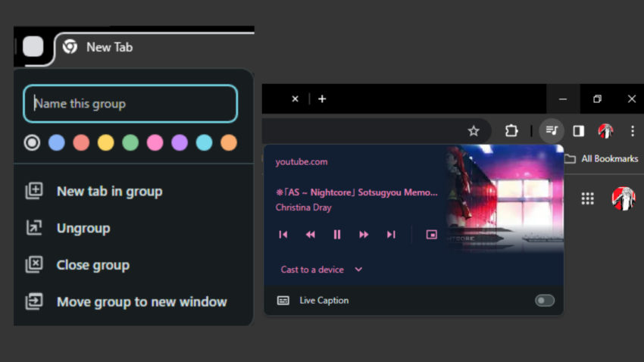Screen dimensions: 644x362
Task: Skip to next track
Action: (x=391, y=235)
